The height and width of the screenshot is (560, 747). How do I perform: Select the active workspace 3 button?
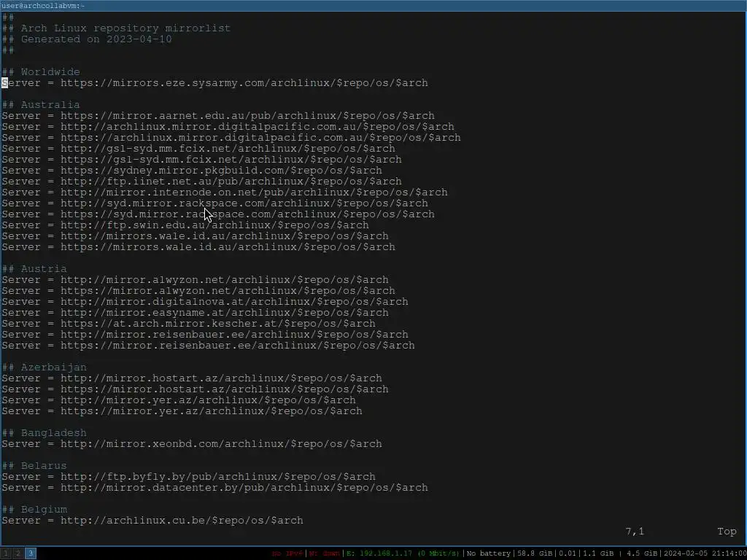coord(31,553)
